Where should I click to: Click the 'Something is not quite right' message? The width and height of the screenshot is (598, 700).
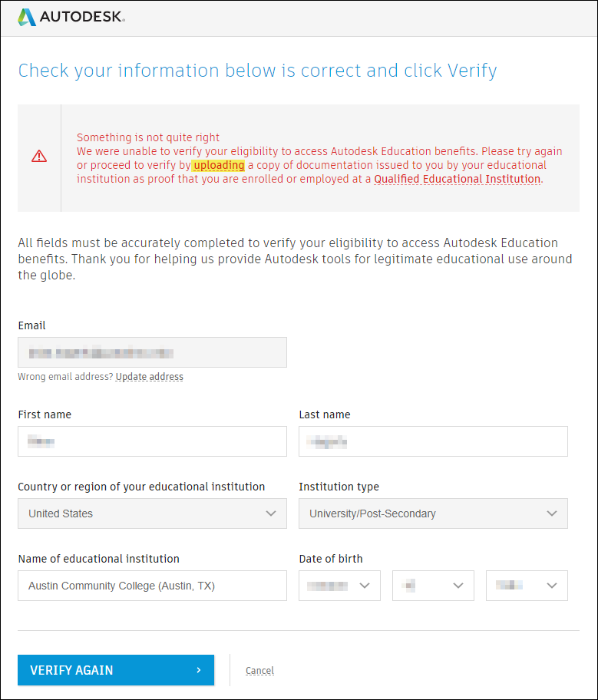[x=148, y=137]
